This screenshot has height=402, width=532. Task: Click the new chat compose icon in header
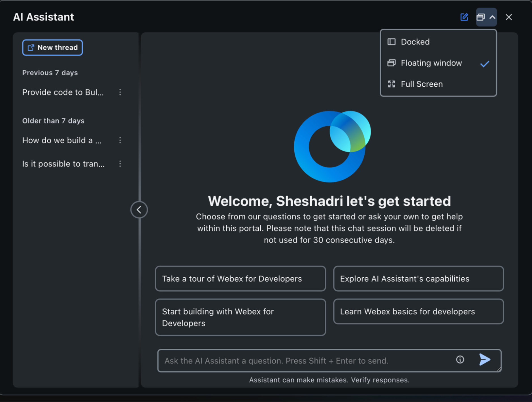[464, 17]
